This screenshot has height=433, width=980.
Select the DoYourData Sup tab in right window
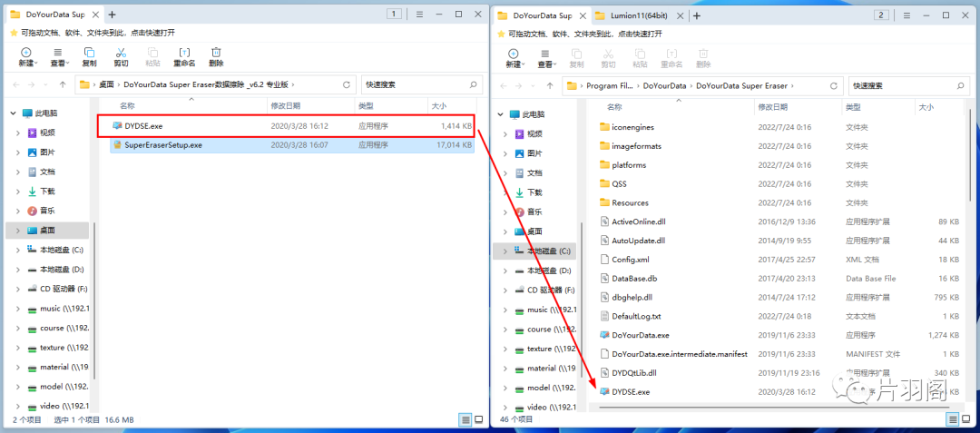point(541,15)
